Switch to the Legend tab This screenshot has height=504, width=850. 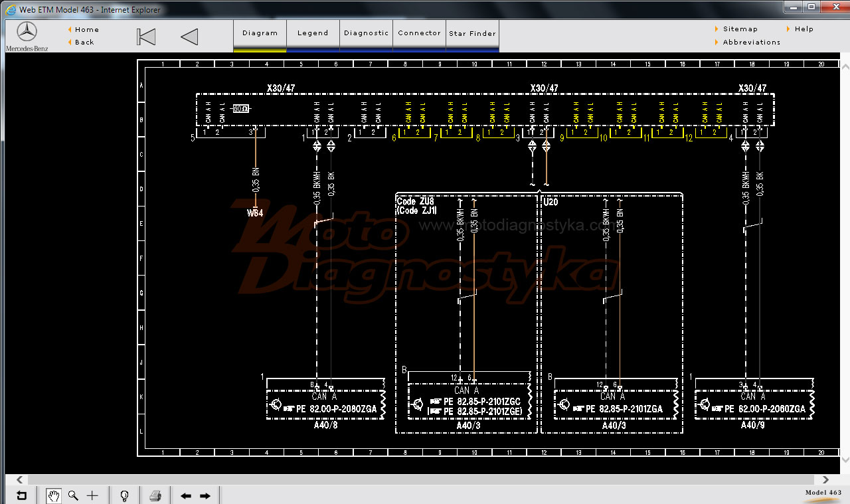pyautogui.click(x=313, y=33)
